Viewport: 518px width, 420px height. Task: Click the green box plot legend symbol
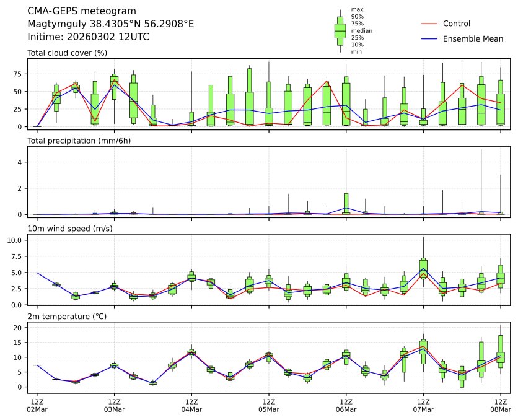pos(340,30)
